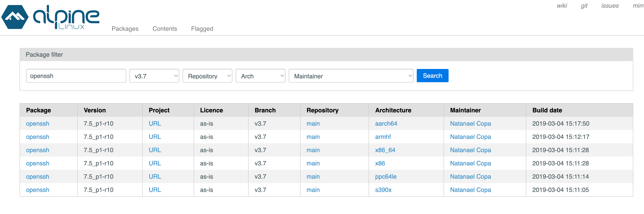Open the wiki link
Screen dimensions: 644x214
[x=562, y=6]
